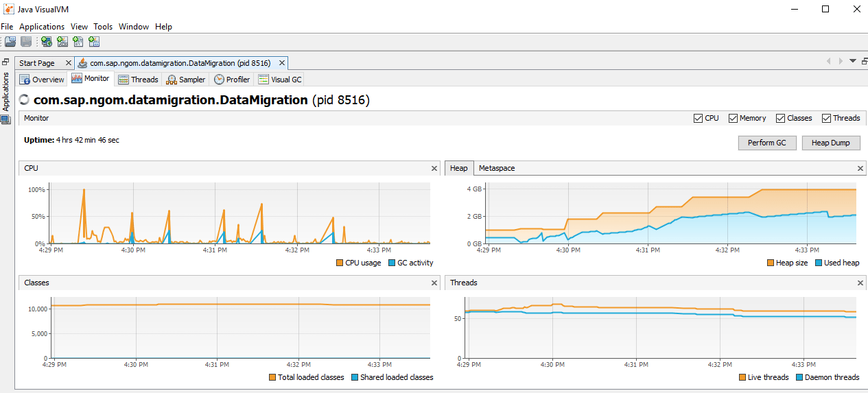Image resolution: width=868 pixels, height=393 pixels.
Task: Close the CPU graph panel
Action: click(434, 168)
